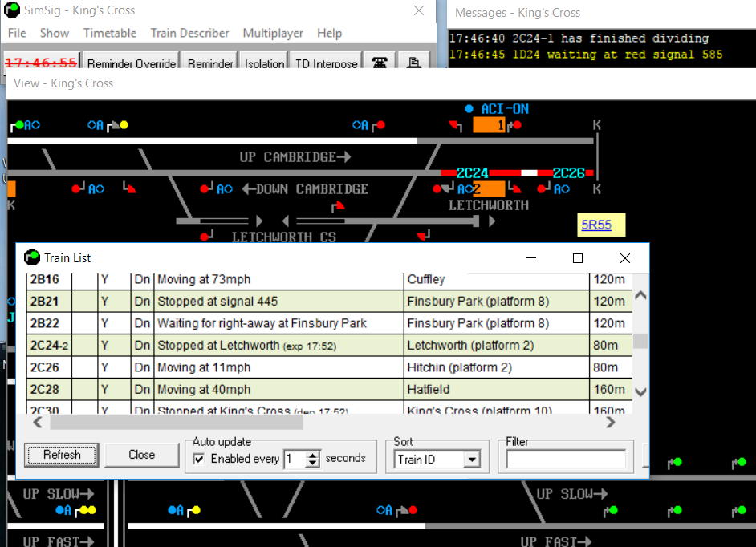Select train 2B21 row
Screen dimensions: 756x547
[329, 302]
